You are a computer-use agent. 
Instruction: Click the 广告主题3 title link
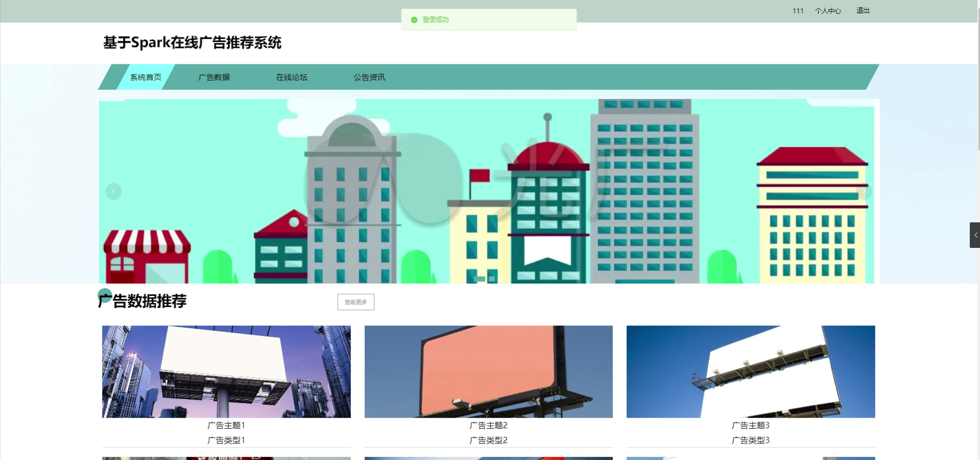click(750, 425)
